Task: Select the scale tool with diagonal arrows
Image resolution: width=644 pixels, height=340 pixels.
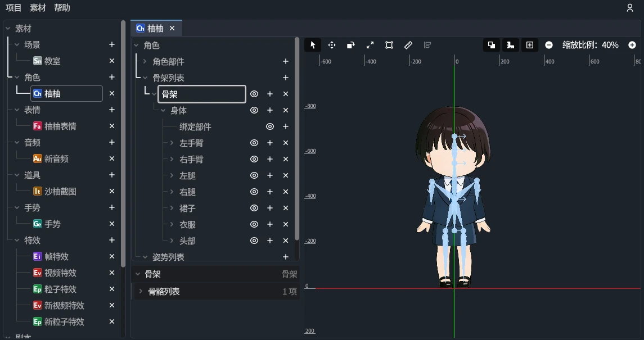Action: [x=370, y=45]
